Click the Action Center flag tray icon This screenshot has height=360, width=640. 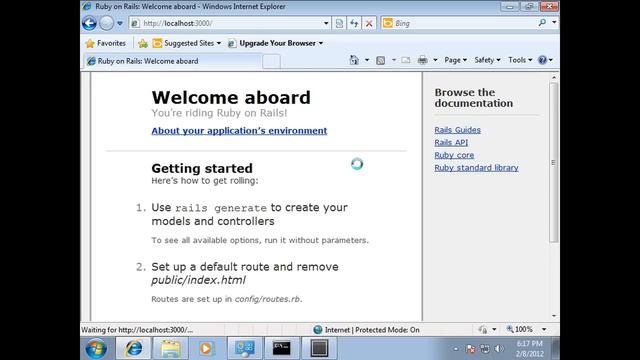[x=471, y=349]
